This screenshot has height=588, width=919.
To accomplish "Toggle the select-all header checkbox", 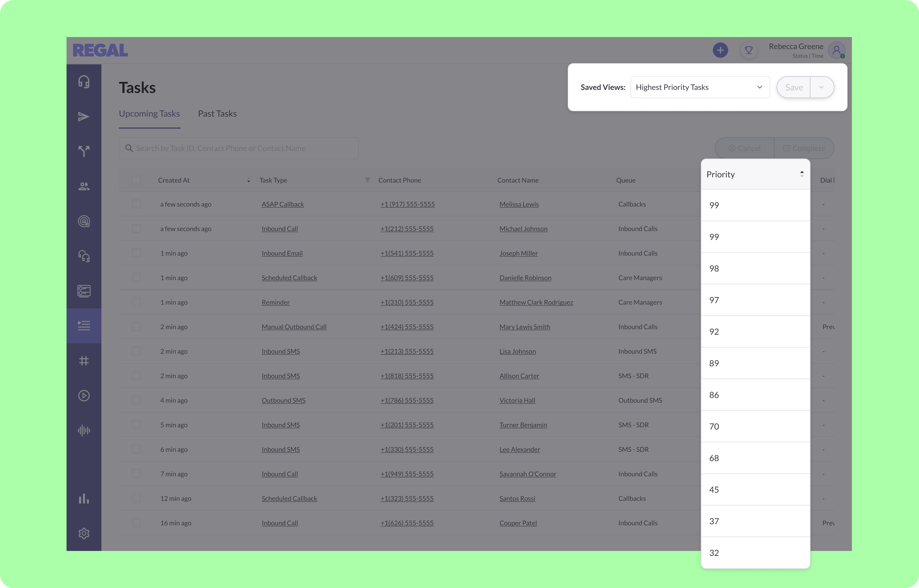I will click(136, 180).
